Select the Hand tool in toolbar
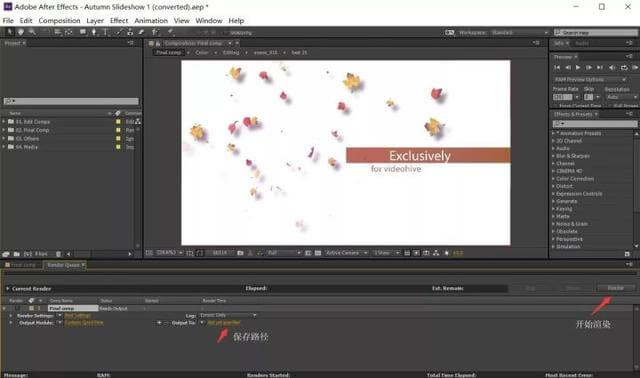 click(x=20, y=32)
